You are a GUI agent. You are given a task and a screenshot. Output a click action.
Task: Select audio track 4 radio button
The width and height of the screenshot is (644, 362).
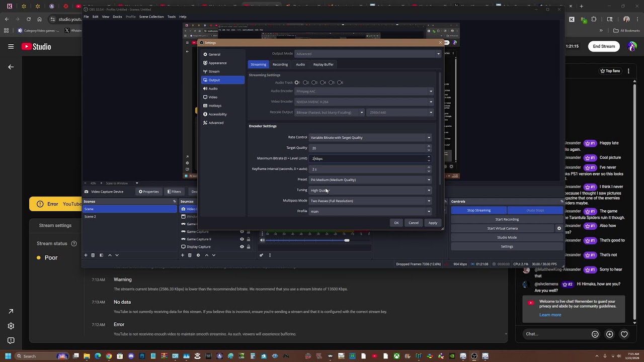pyautogui.click(x=323, y=82)
